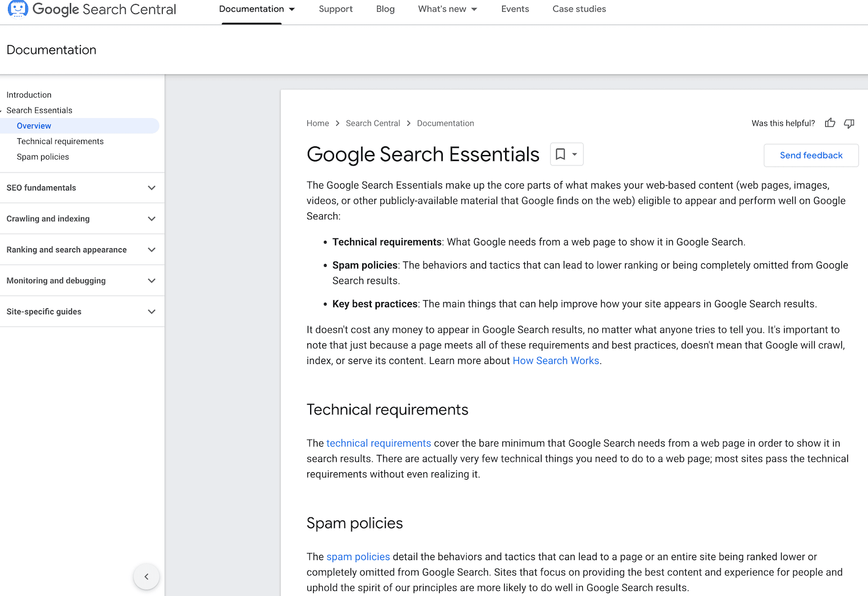
Task: Open the bookmark dropdown arrow
Action: (575, 154)
